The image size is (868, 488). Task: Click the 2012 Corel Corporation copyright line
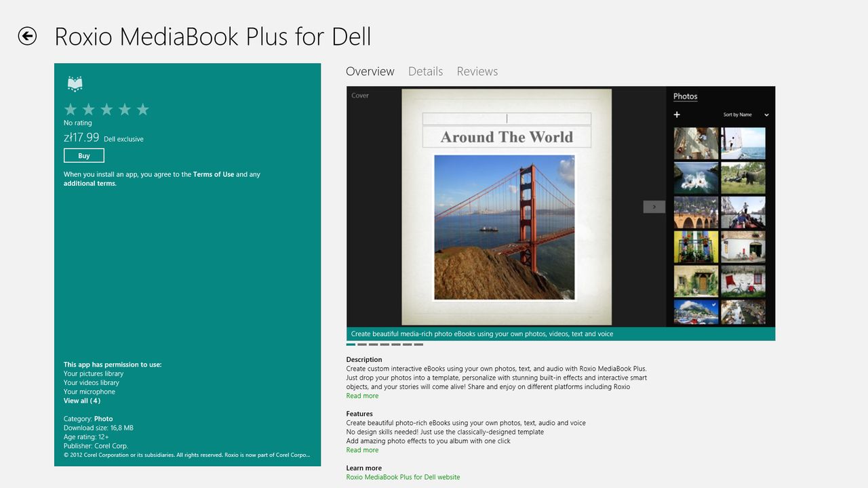click(187, 455)
